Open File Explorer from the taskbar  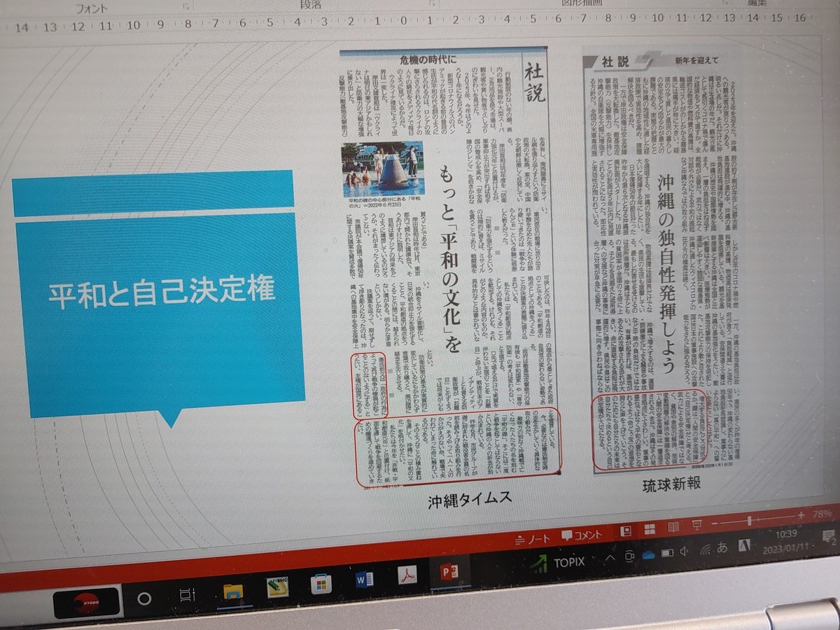(233, 591)
